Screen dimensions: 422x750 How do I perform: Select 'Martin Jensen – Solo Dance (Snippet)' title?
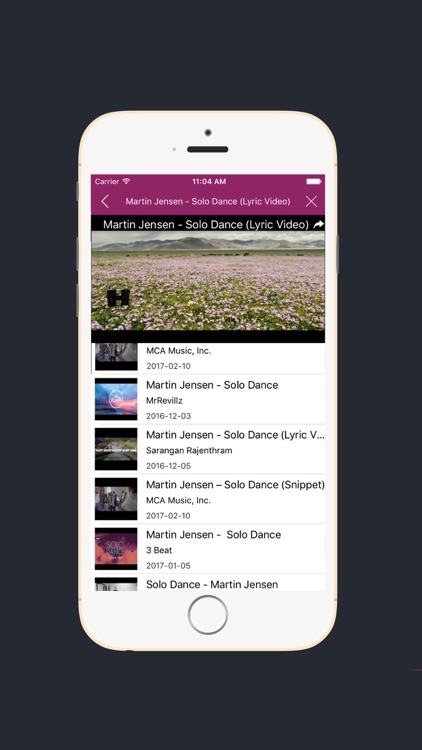[x=235, y=485]
